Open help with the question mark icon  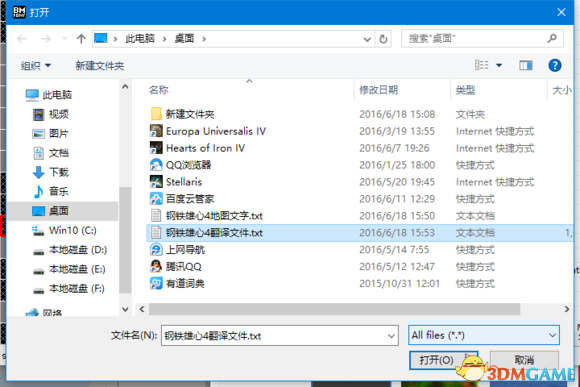(x=554, y=65)
